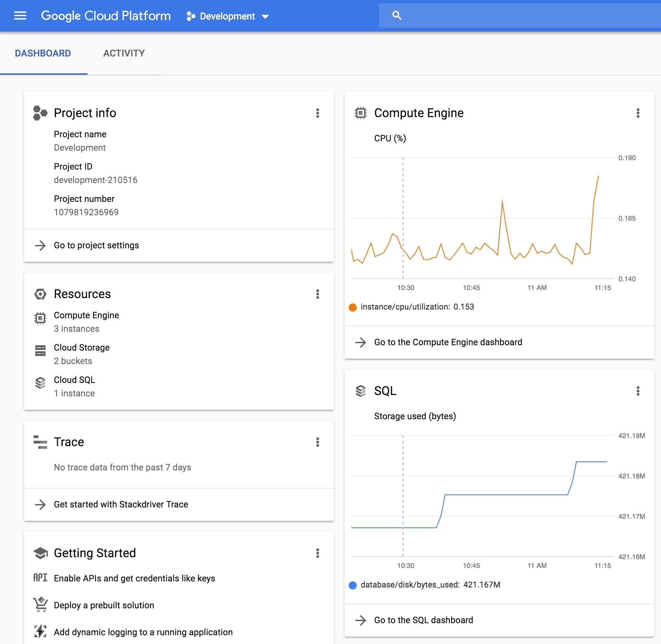Open Resources card three-dot menu
This screenshot has width=661, height=644.
317,294
